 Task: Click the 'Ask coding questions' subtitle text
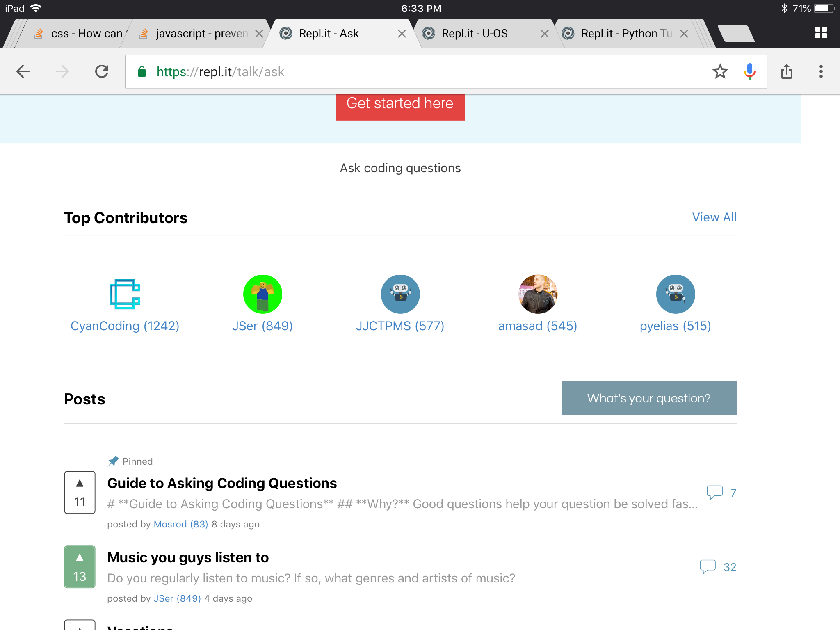400,168
